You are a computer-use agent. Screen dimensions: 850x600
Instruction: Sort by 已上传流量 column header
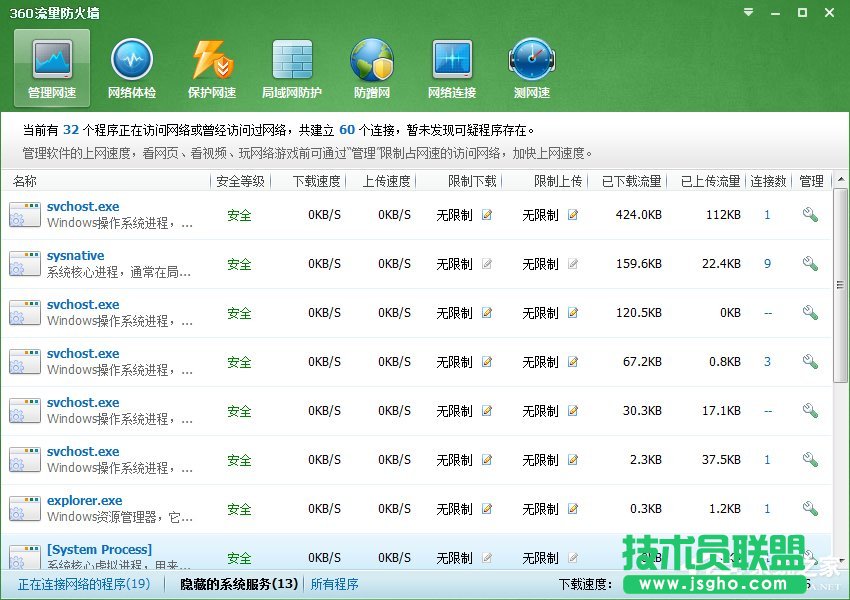pyautogui.click(x=711, y=181)
